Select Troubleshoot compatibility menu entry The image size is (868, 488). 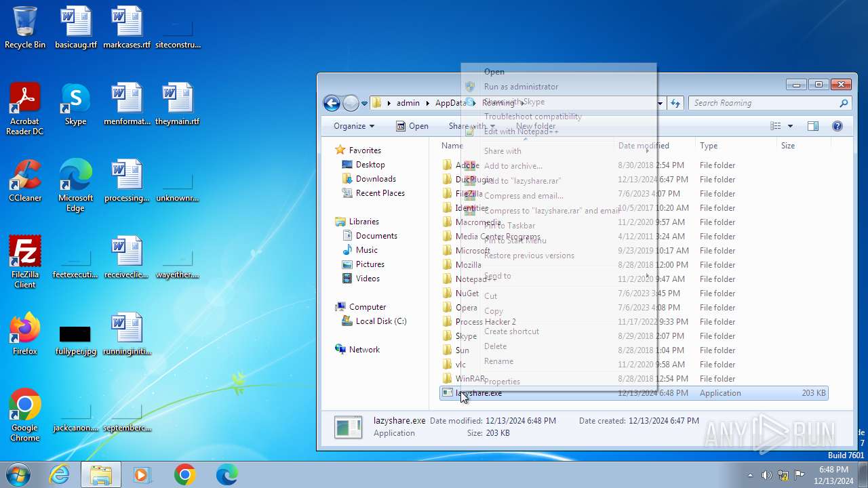(x=559, y=117)
